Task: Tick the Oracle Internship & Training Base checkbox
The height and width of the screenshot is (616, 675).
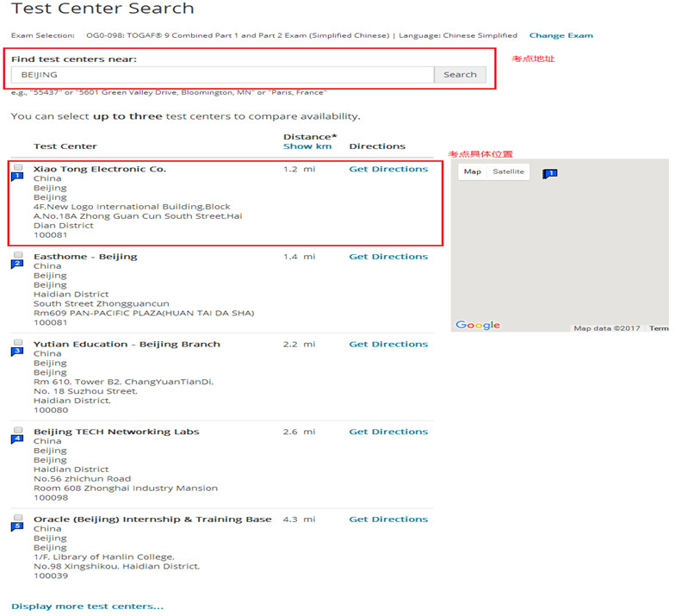Action: pos(18,517)
